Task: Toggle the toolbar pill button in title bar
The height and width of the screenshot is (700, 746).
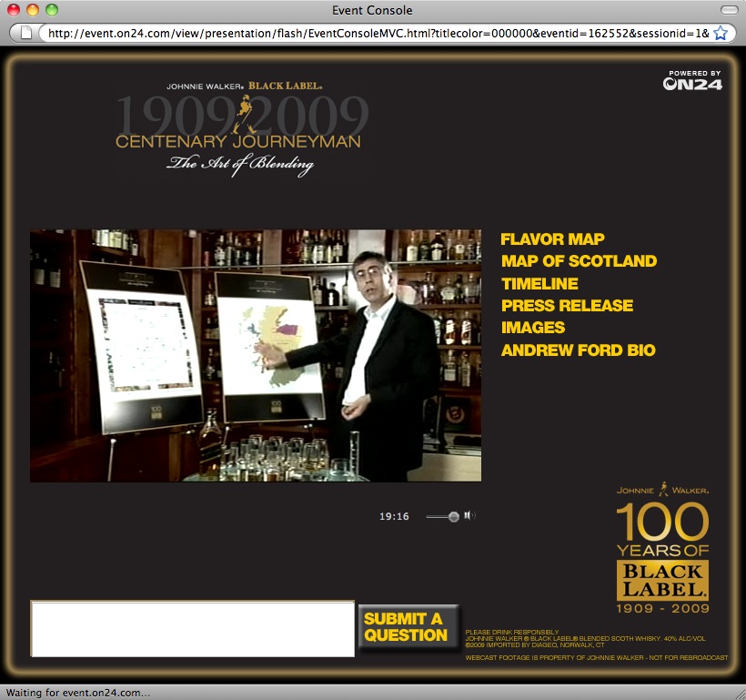Action: click(x=729, y=10)
